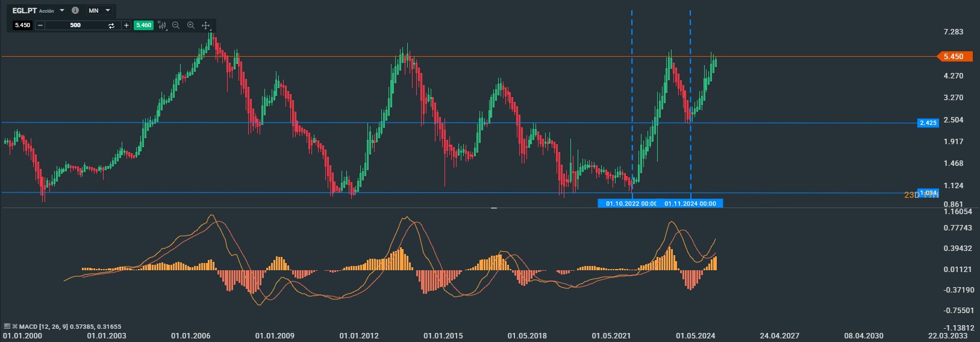Viewport: 980px width, 342px height.
Task: Click the 01.01.2000 date axis label
Action: coord(23,336)
